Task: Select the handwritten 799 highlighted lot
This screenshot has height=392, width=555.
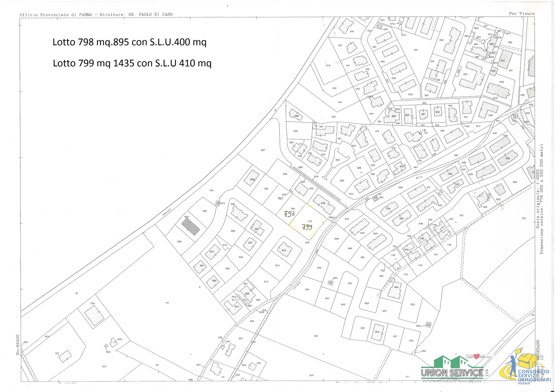Action: pos(307,227)
